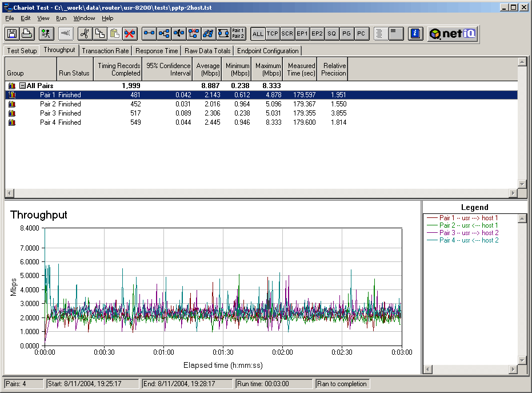Toggle the TCP protocol filter button

[273, 34]
